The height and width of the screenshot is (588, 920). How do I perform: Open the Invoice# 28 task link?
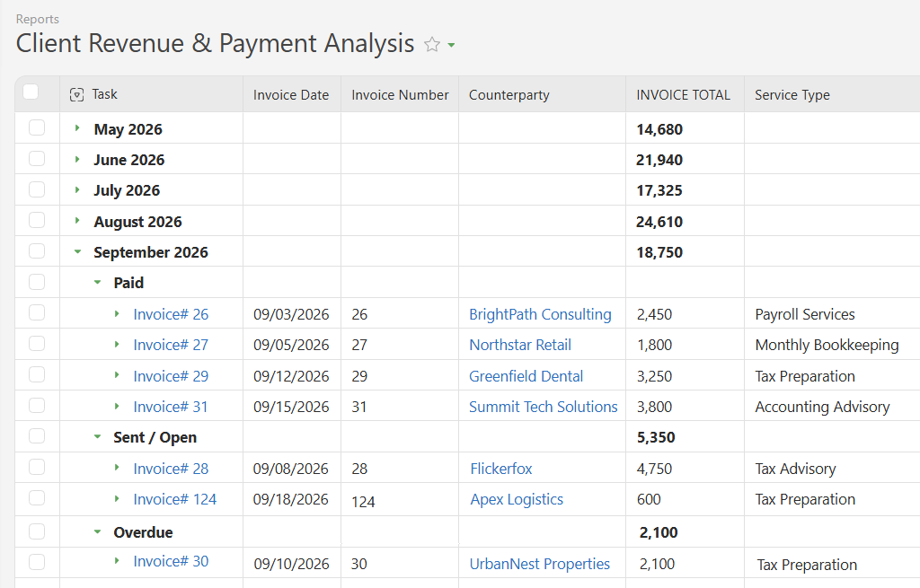(171, 469)
